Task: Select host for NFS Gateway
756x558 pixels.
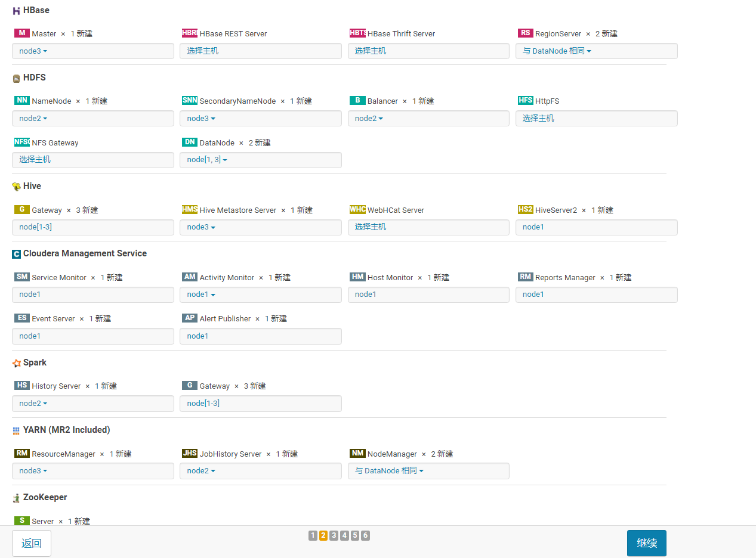Action: 93,160
